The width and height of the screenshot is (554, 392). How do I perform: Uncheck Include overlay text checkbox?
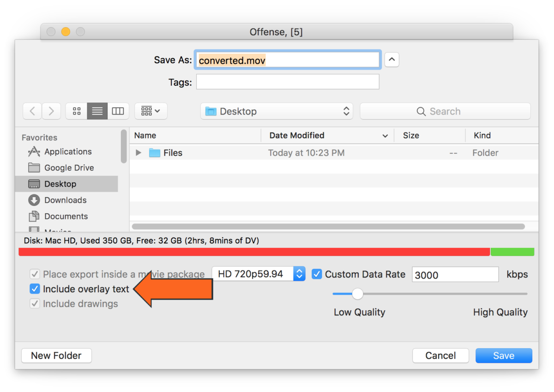pyautogui.click(x=35, y=289)
